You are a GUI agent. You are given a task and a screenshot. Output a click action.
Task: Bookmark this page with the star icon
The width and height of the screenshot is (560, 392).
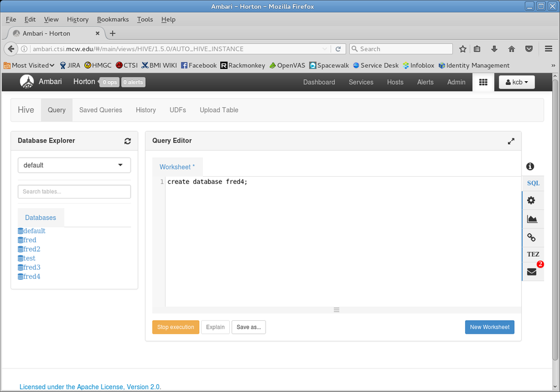click(462, 49)
